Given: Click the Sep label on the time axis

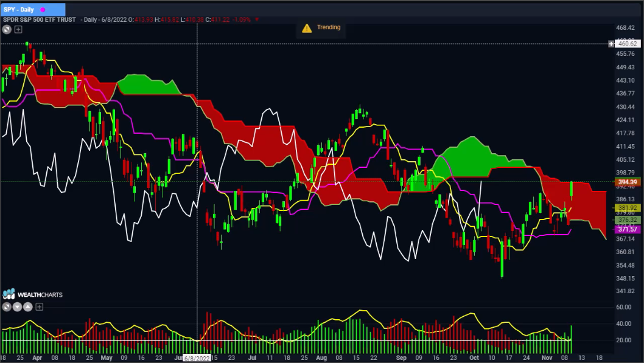Looking at the screenshot, I should pyautogui.click(x=401, y=358).
